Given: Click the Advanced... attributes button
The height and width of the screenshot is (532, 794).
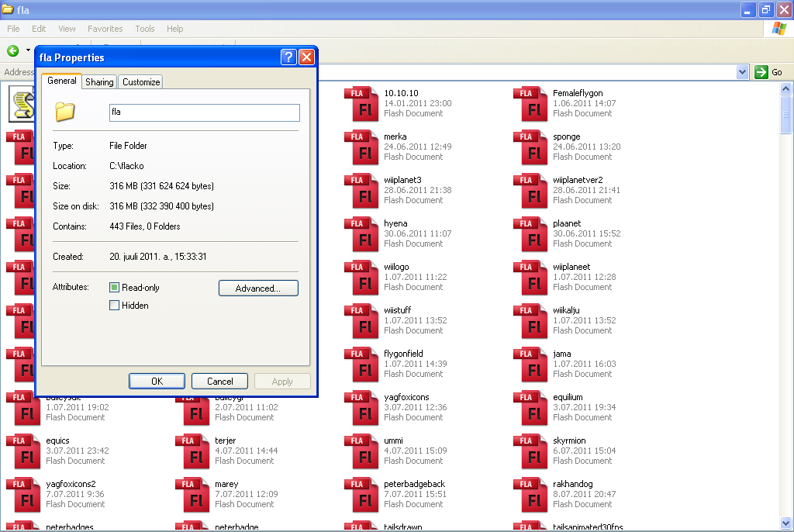Looking at the screenshot, I should tap(258, 288).
